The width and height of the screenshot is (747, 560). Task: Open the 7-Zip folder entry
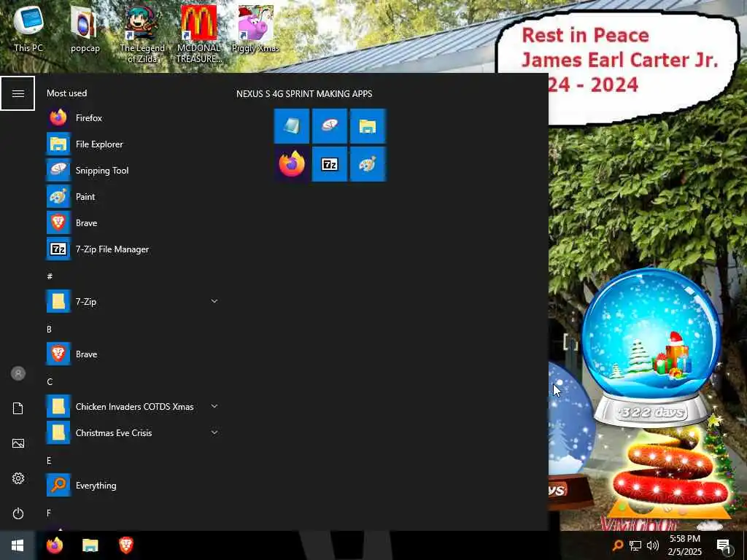133,301
